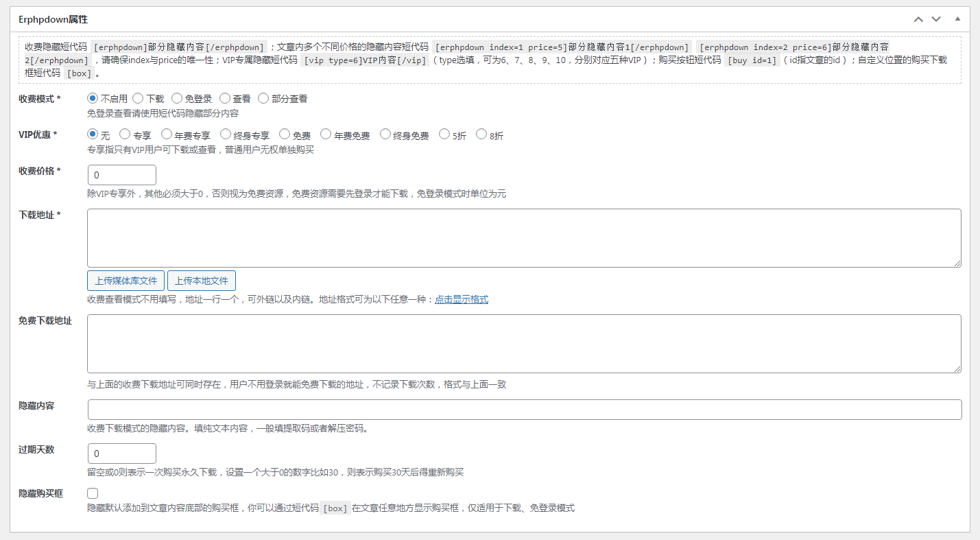Click into 下载地址 text area
This screenshot has height=540, width=980.
tap(524, 237)
